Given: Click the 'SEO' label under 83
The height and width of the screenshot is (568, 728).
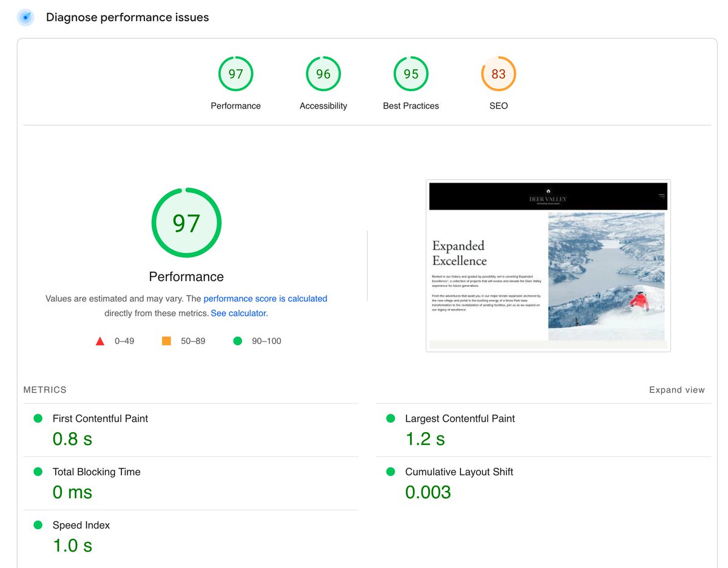Looking at the screenshot, I should pyautogui.click(x=499, y=106).
